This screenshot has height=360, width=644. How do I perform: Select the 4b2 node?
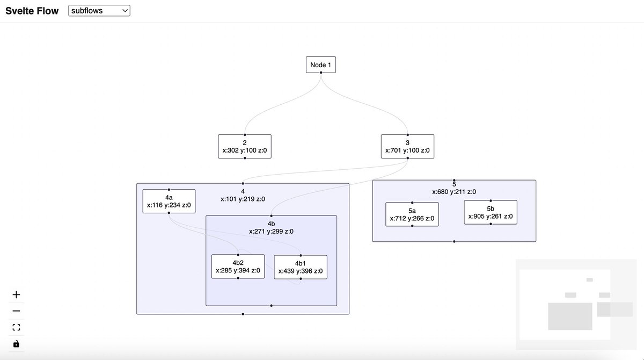coord(238,267)
